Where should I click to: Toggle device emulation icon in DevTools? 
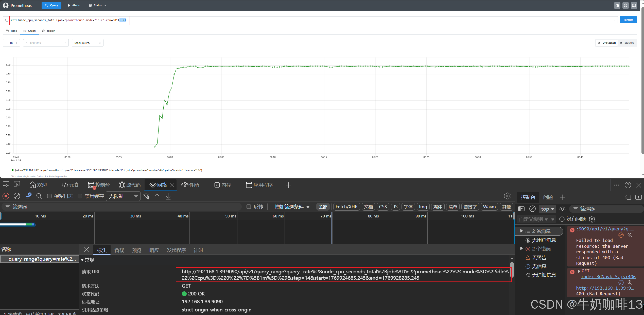coord(17,185)
